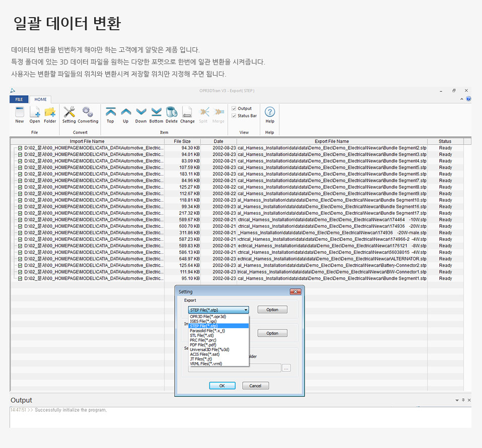Toggle the Output view checkbox
This screenshot has width=482, height=448.
click(234, 108)
